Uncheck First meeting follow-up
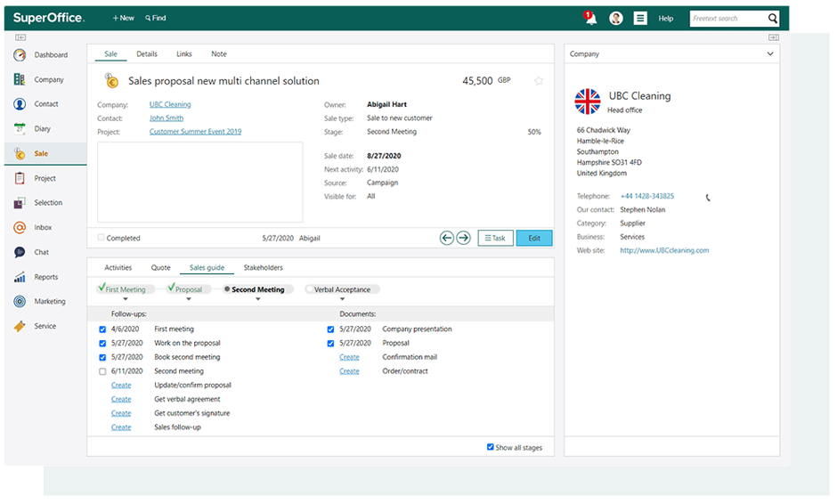Viewport: 837px width, 504px height. (102, 329)
